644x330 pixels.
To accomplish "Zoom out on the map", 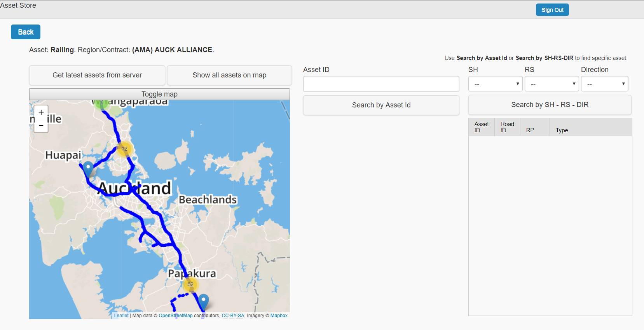I will [x=41, y=126].
